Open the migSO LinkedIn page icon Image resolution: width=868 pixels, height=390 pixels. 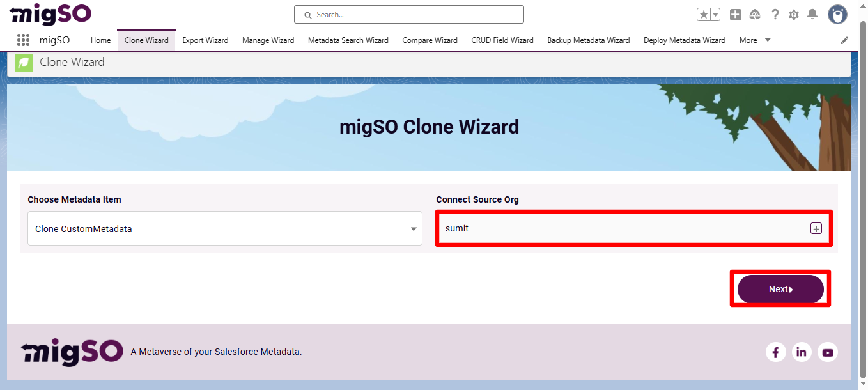pyautogui.click(x=802, y=352)
